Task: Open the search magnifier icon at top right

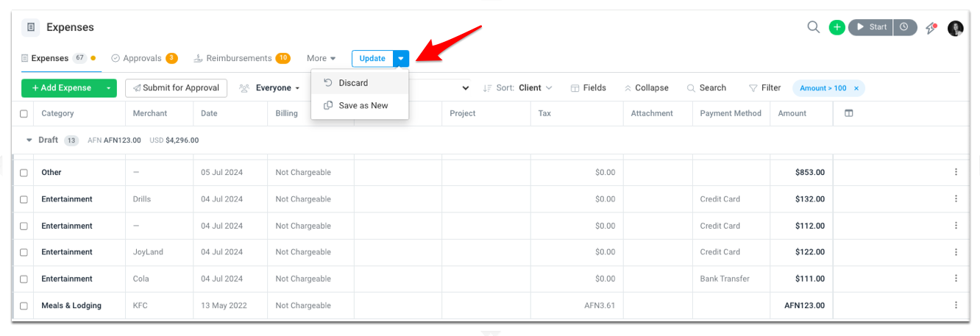Action: tap(813, 27)
